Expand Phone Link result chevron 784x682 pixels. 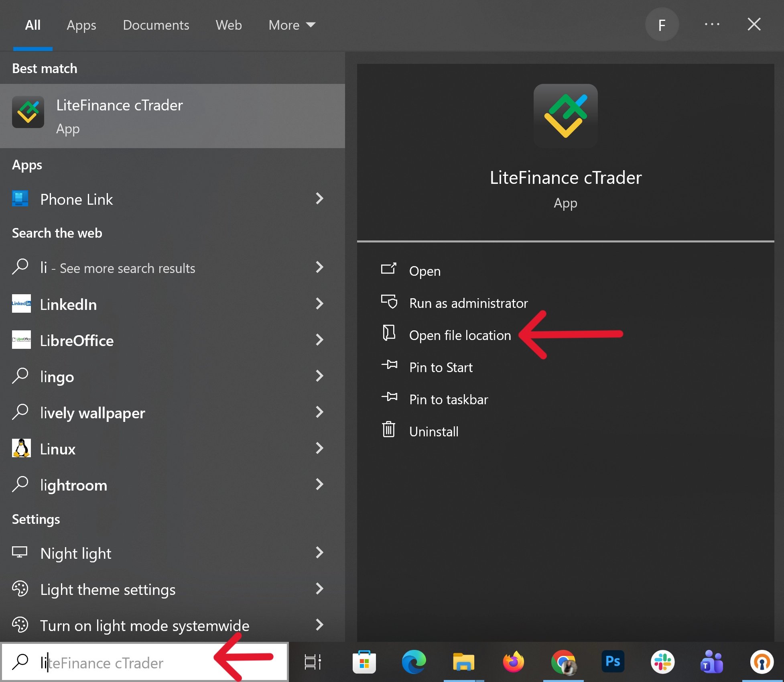tap(319, 199)
